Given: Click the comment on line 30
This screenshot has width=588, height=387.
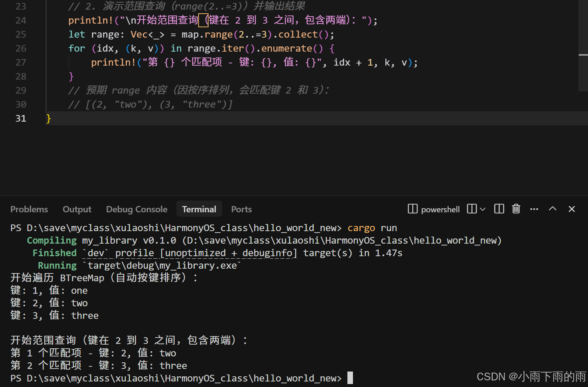Looking at the screenshot, I should pos(151,104).
